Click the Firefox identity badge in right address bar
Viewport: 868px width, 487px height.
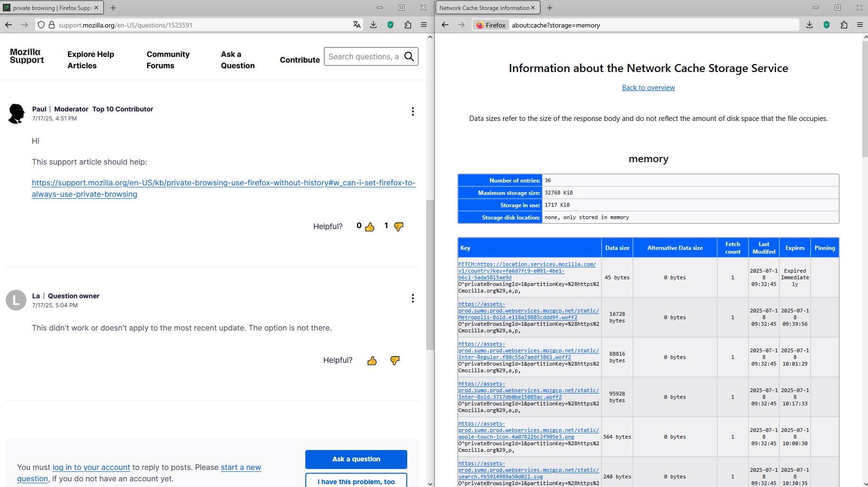[x=491, y=25]
